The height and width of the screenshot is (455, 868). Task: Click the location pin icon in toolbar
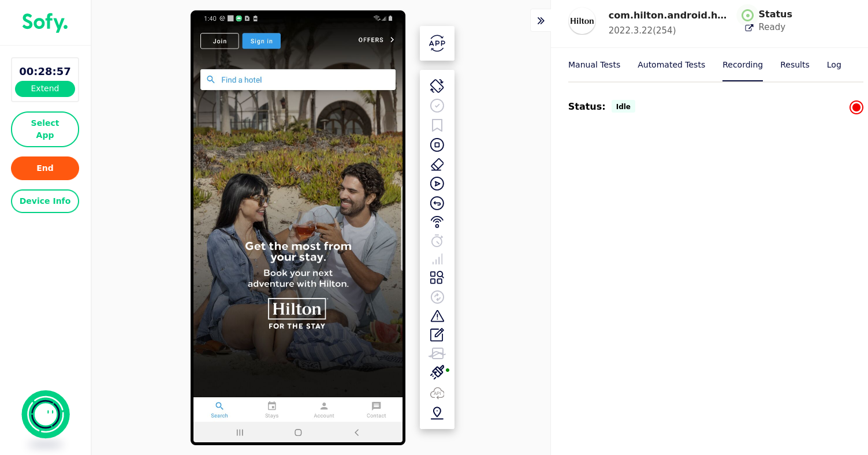[x=437, y=413]
